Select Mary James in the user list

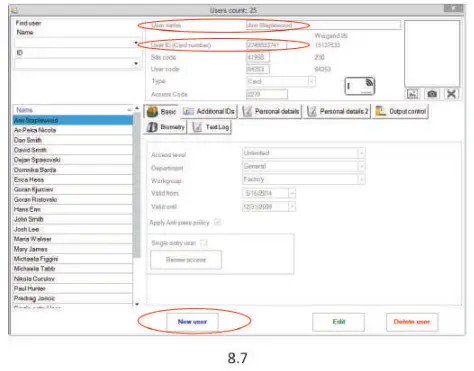coord(73,249)
